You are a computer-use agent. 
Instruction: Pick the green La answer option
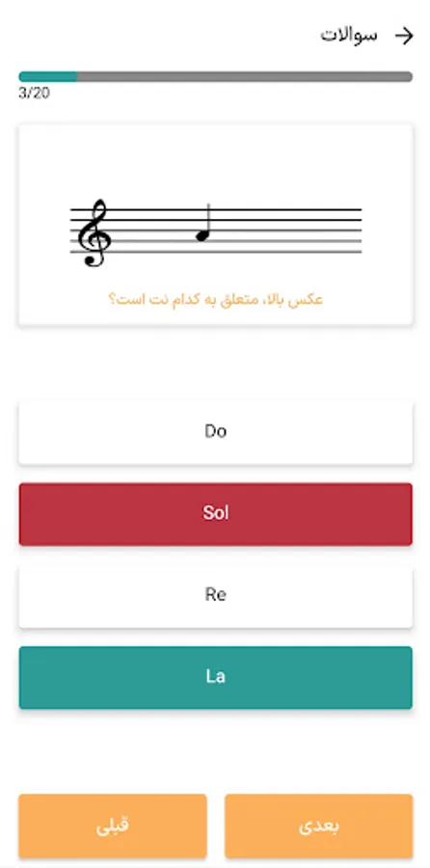(x=215, y=678)
